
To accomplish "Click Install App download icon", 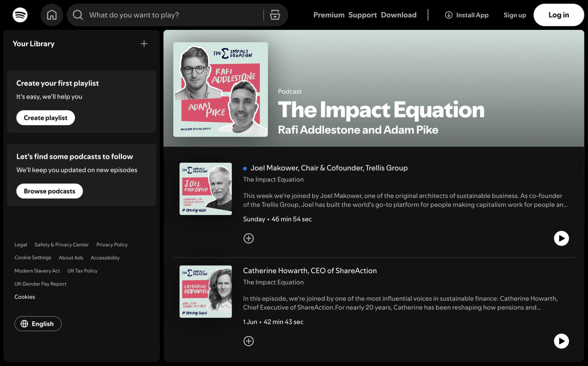I will (449, 15).
